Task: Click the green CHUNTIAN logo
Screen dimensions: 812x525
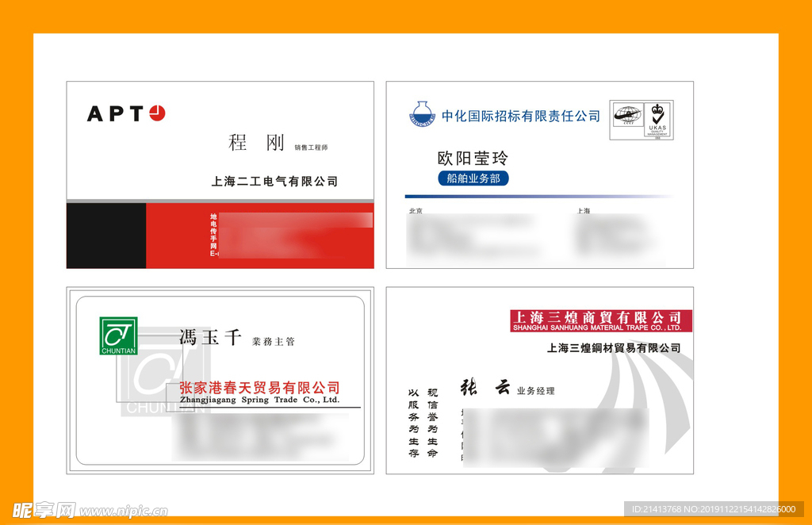Action: [x=118, y=335]
